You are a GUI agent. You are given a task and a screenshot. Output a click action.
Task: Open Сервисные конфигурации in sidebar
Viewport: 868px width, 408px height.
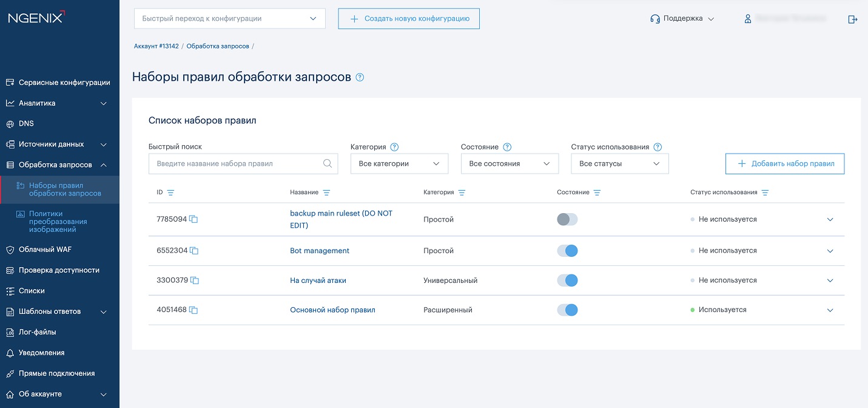(x=64, y=83)
